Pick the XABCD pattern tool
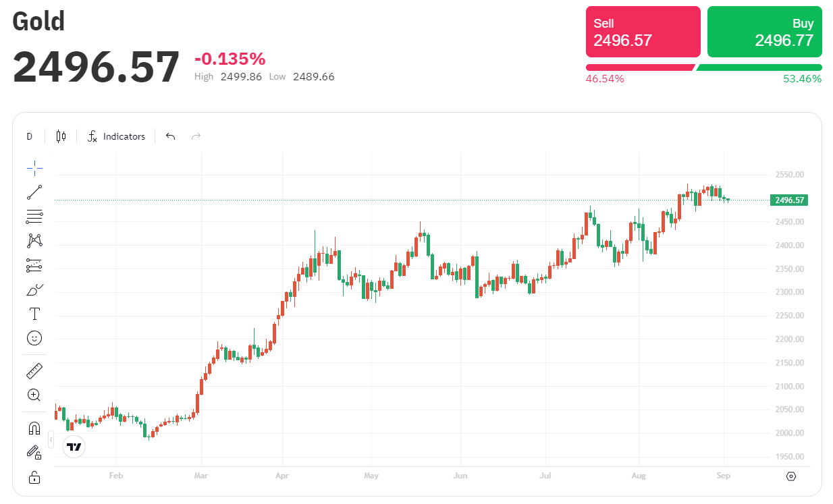This screenshot has height=504, width=833. tap(34, 241)
